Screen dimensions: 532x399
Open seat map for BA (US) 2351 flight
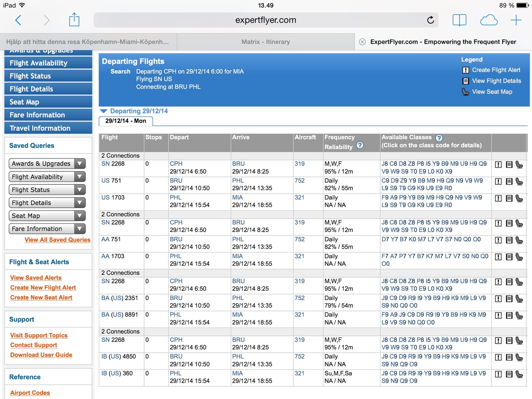(519, 299)
